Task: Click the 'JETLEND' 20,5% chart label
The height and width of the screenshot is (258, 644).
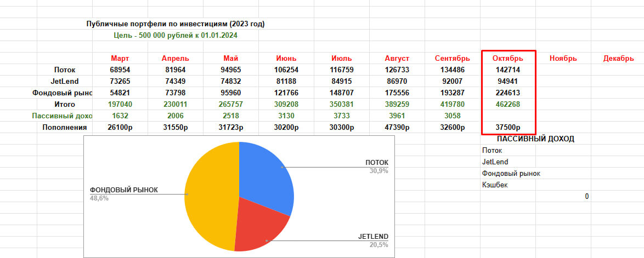Action: coord(373,241)
